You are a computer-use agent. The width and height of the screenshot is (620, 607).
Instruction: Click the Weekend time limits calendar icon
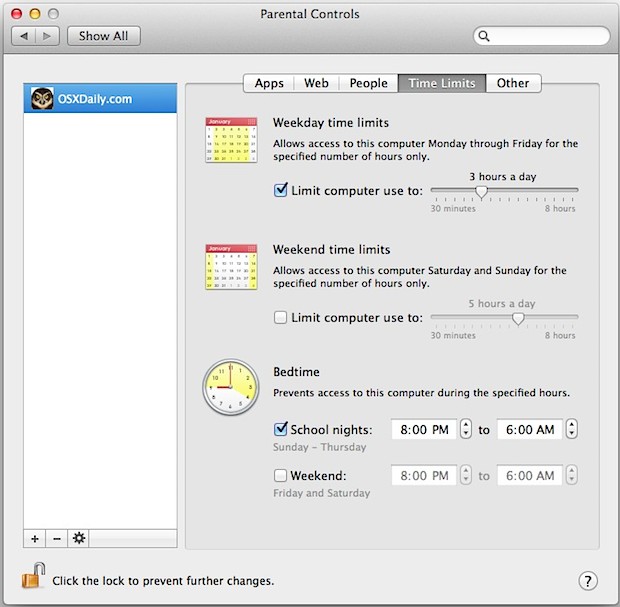point(231,267)
